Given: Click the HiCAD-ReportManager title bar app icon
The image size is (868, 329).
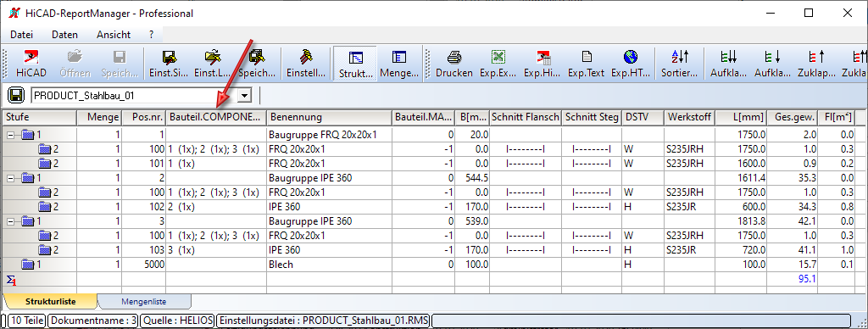Looking at the screenshot, I should 14,14.
